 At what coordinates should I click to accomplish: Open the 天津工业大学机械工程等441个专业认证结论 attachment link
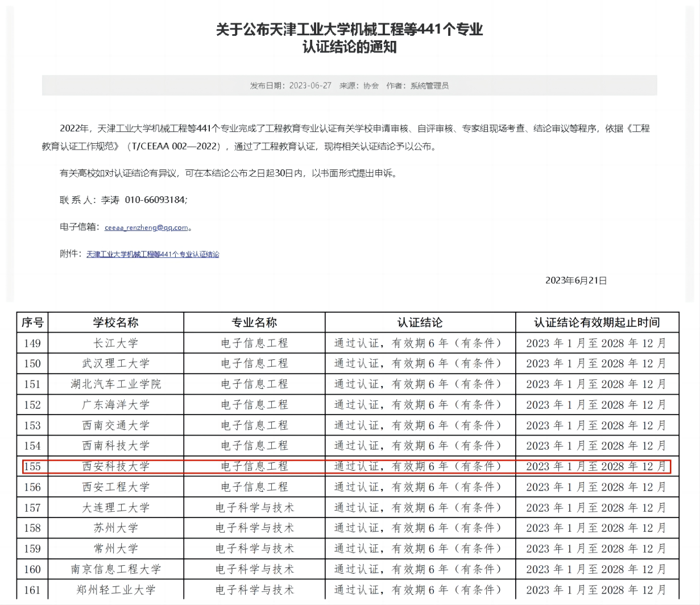point(152,254)
